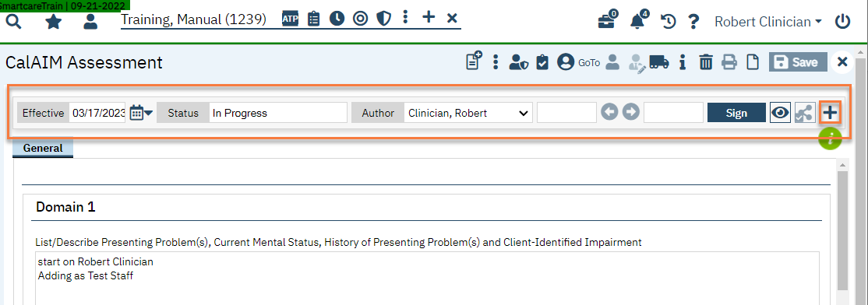Select the General tab

(x=43, y=148)
